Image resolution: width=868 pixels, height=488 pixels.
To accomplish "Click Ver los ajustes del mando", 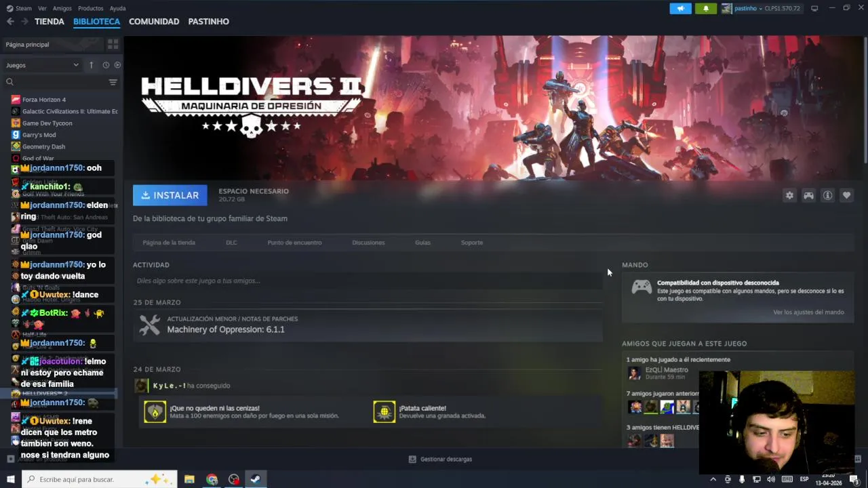I will click(x=808, y=312).
